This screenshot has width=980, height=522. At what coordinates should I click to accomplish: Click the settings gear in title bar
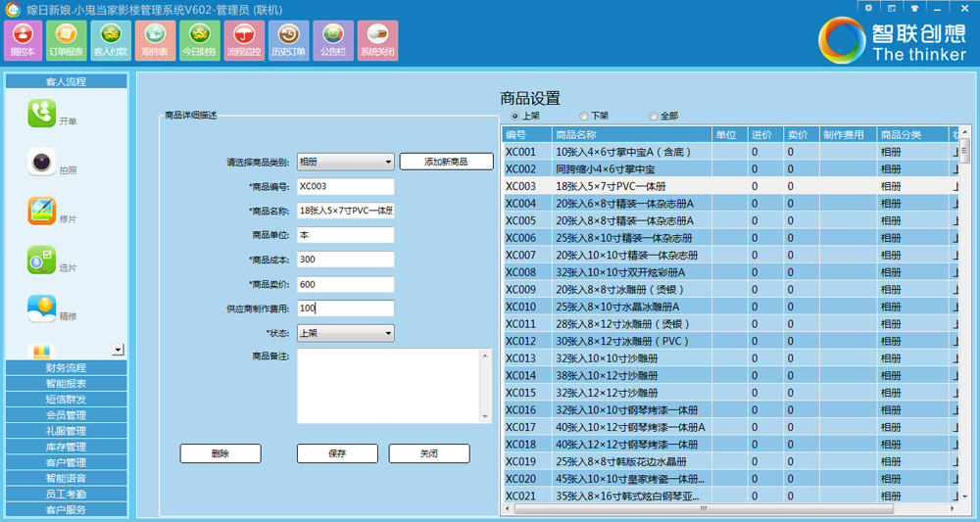pyautogui.click(x=868, y=8)
